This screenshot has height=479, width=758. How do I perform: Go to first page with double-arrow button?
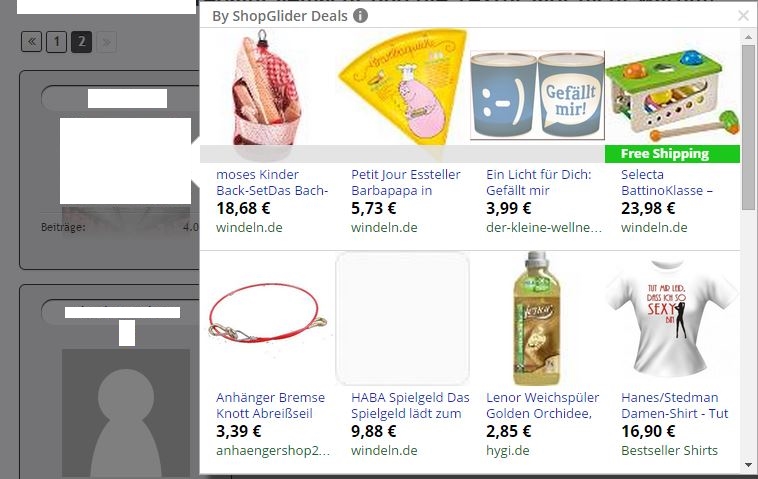31,42
